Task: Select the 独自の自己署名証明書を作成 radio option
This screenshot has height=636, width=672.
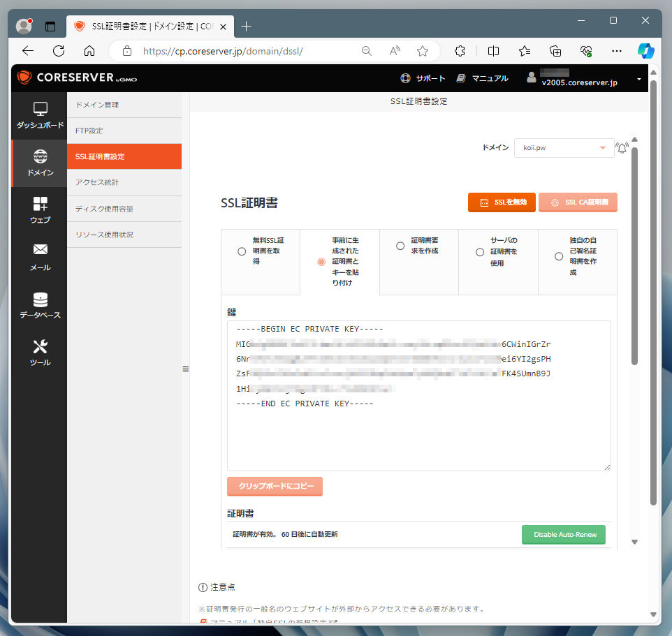Action: (x=559, y=256)
